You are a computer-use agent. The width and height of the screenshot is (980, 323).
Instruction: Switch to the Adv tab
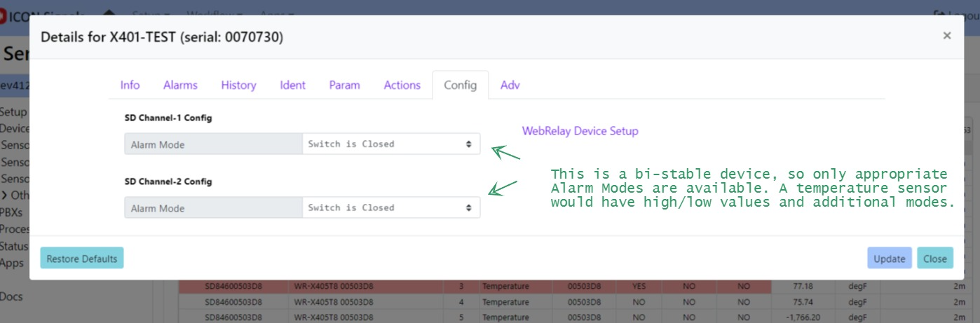click(510, 85)
